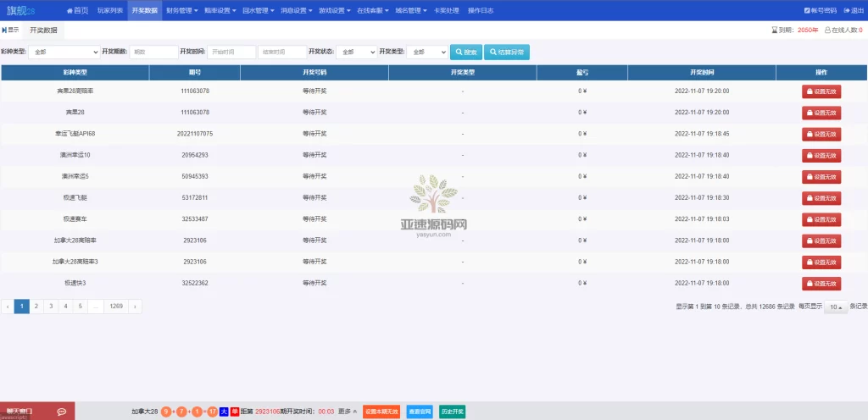Click the 彩种类型 column header
The height and width of the screenshot is (420, 868).
tap(75, 72)
